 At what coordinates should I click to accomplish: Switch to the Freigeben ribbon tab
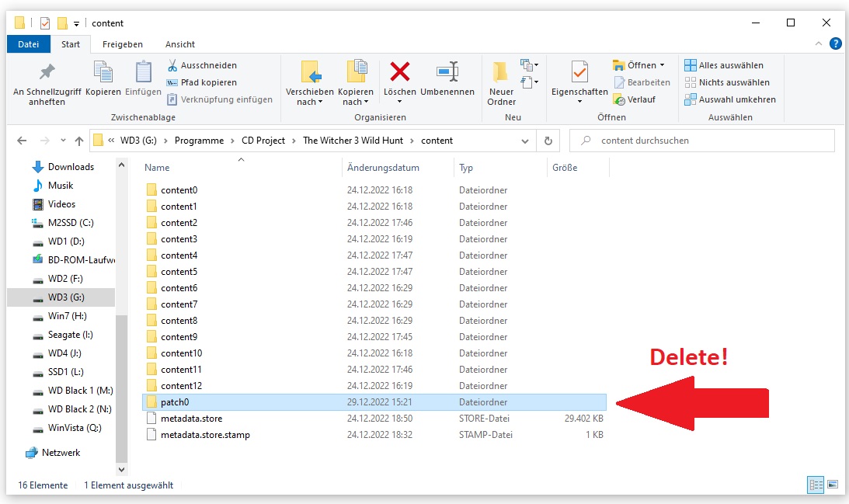pos(123,44)
